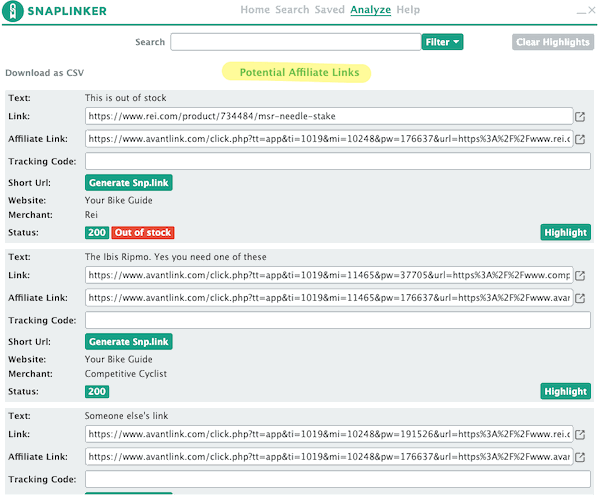Select the Analyze tab

pyautogui.click(x=370, y=10)
